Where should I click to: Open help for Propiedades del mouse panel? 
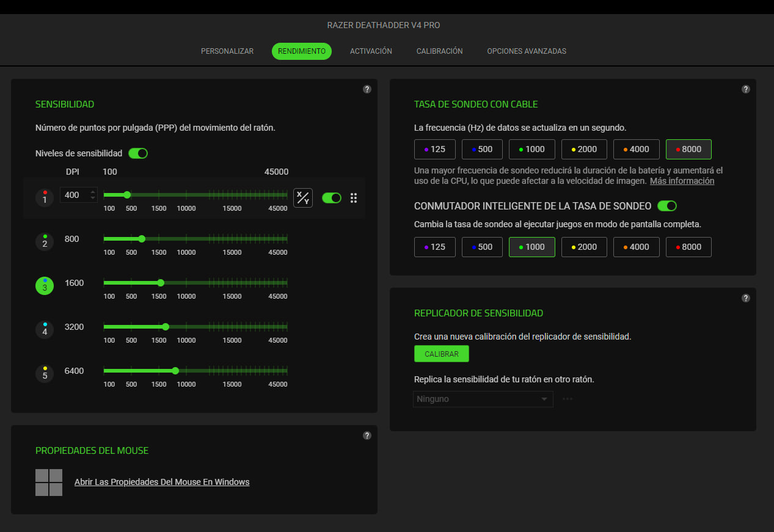367,435
